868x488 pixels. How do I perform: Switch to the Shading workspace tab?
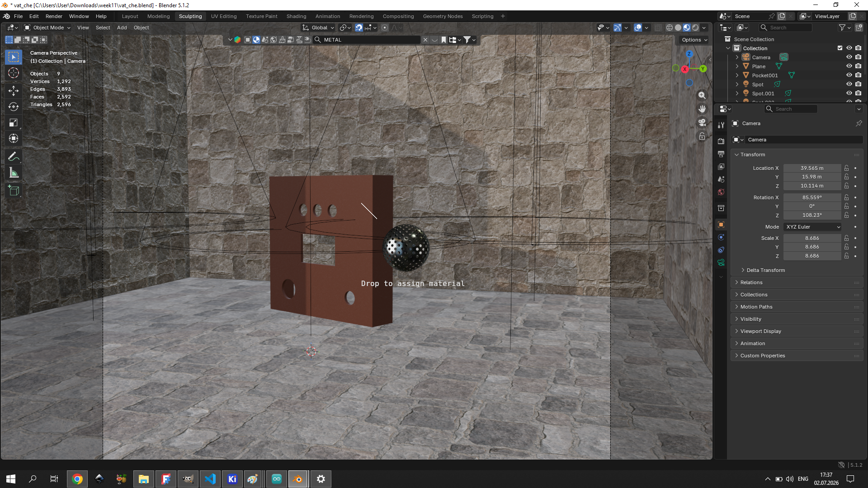296,16
